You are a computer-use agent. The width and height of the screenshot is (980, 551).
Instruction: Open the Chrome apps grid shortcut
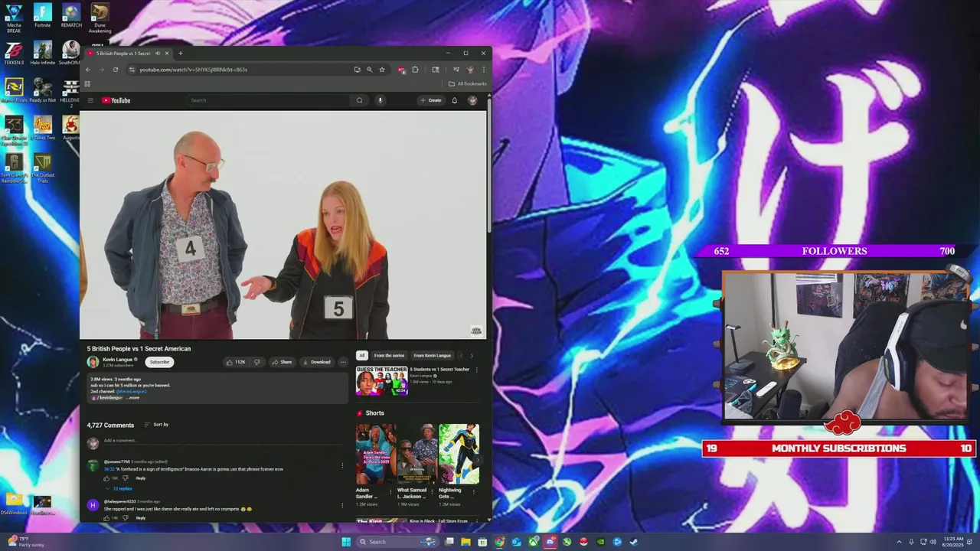click(x=87, y=83)
